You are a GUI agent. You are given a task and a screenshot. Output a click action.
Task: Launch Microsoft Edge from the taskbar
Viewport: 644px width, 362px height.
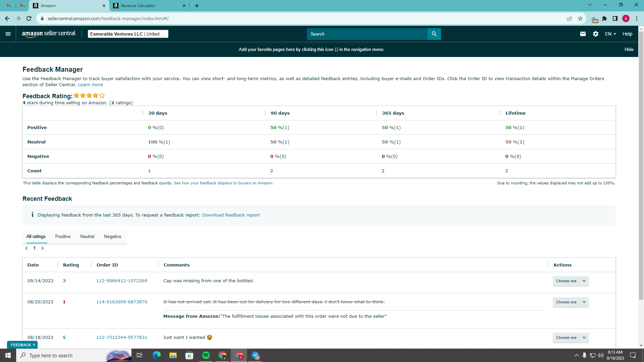(156, 355)
